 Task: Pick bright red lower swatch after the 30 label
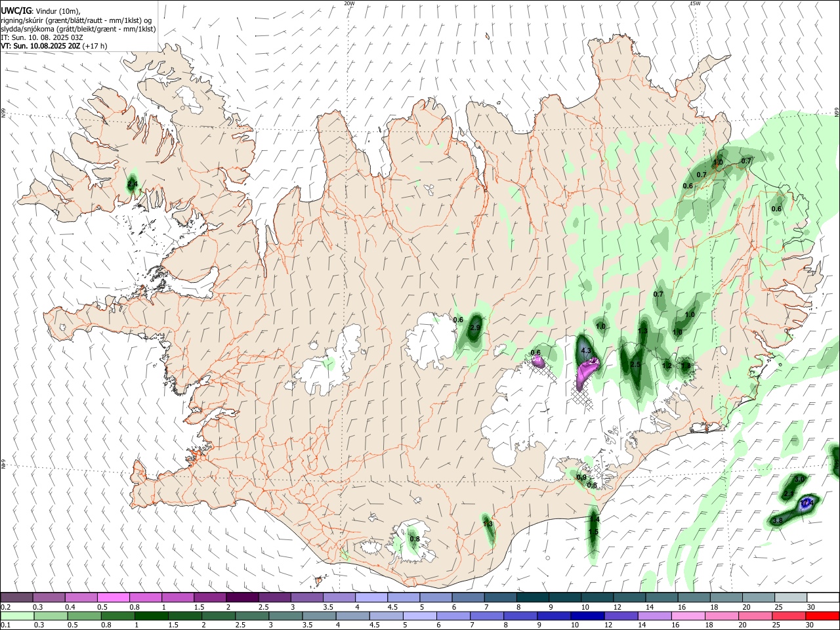coord(823,616)
